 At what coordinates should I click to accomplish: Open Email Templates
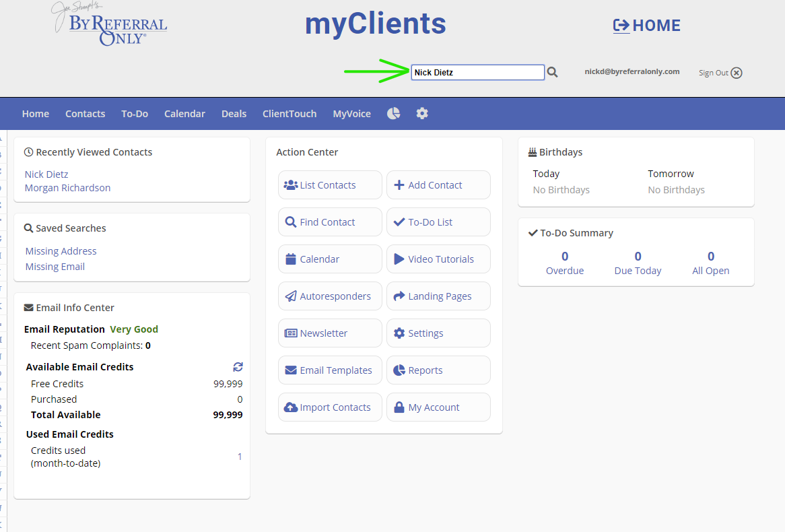(330, 370)
